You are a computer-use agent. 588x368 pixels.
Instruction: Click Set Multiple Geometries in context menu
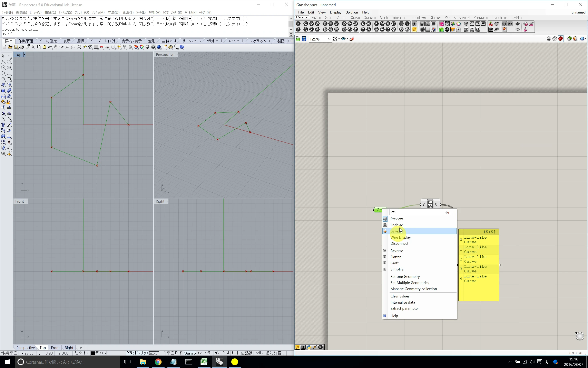coord(420,283)
